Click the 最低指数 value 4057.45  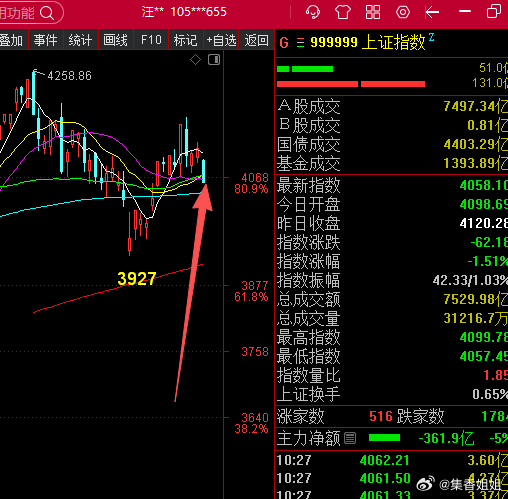click(483, 356)
